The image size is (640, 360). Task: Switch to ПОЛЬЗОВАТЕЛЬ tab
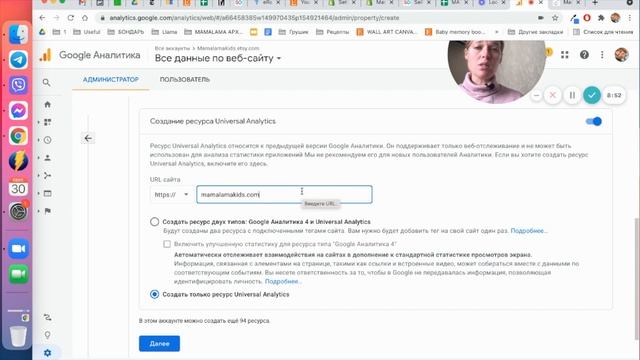pyautogui.click(x=184, y=80)
